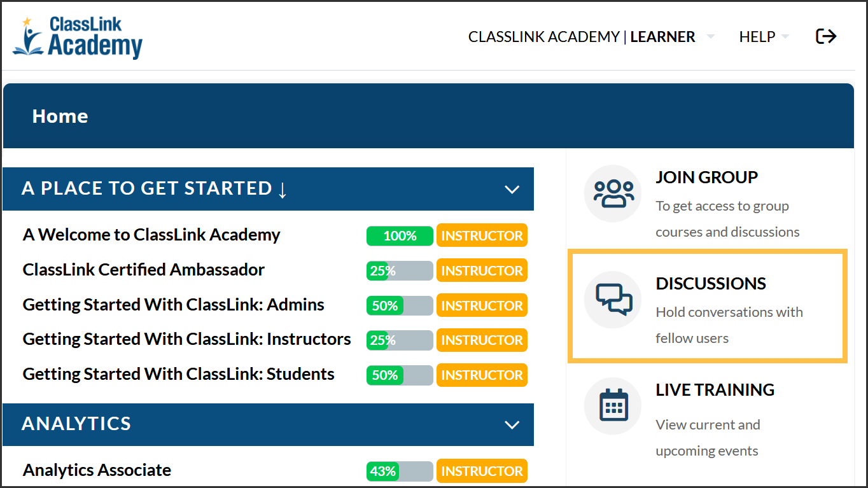This screenshot has height=488, width=868.
Task: Click the Home page header title
Action: pos(60,116)
